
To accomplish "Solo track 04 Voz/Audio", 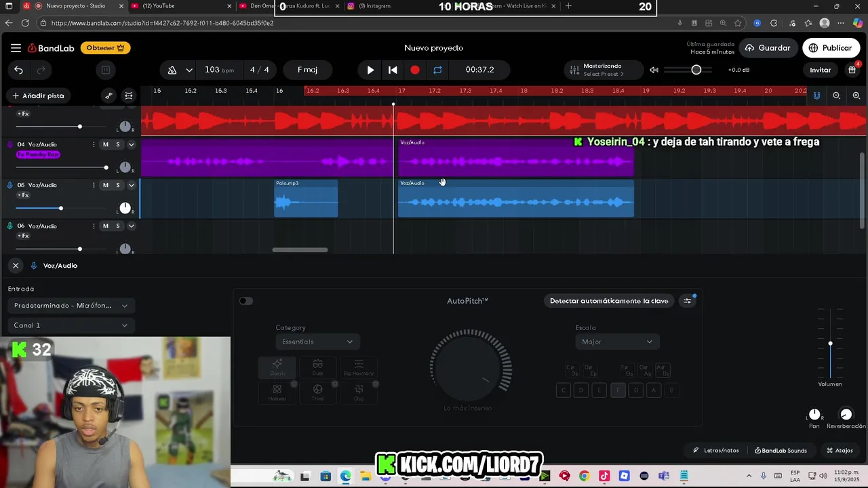I will click(x=117, y=144).
